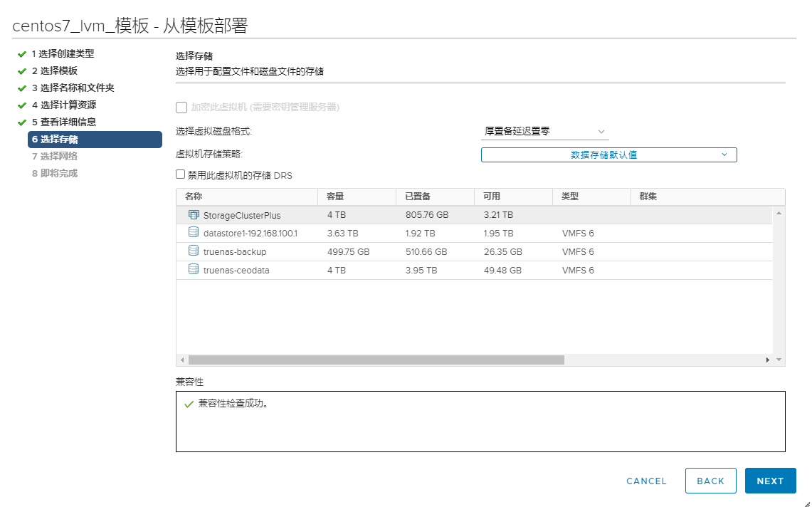Viewport: 812px width, 507px height.
Task: Click the 26.35 GB available value
Action: point(502,252)
